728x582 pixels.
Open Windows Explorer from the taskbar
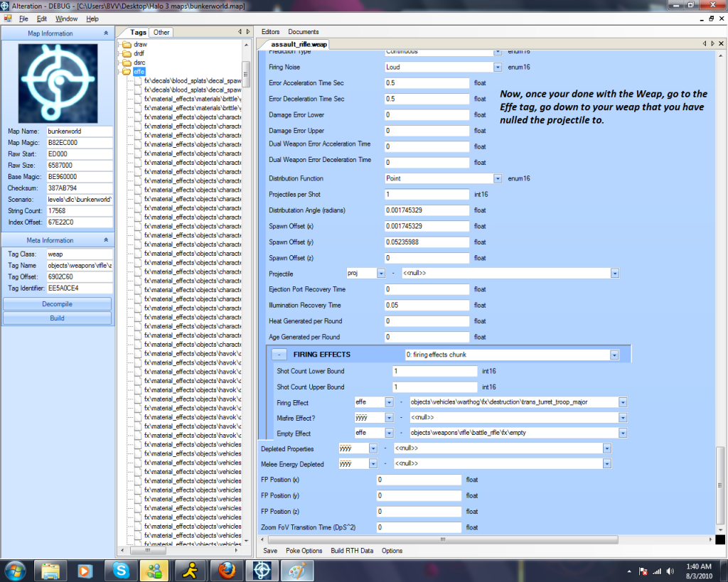[50, 571]
